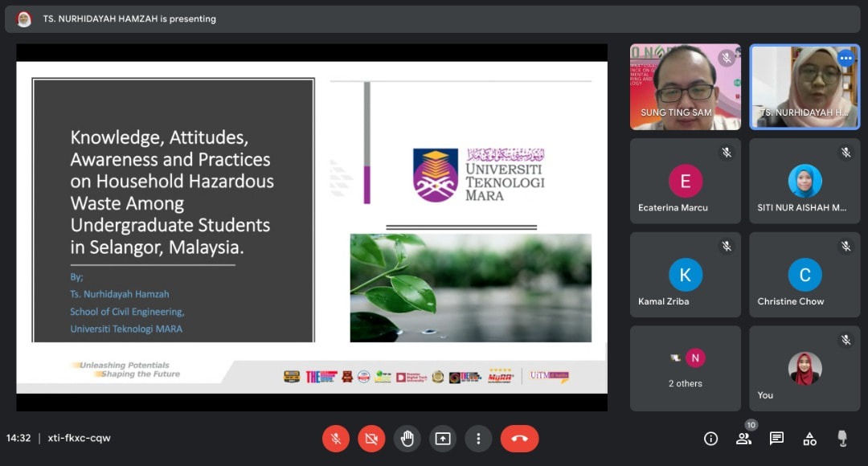Unmute the microphone in the call controls

coord(336,439)
